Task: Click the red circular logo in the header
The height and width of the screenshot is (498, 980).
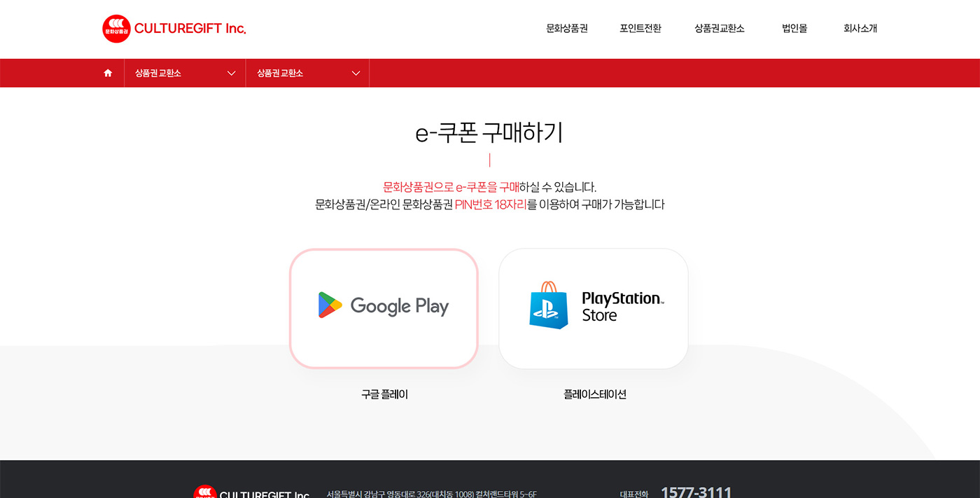Action: 116,29
